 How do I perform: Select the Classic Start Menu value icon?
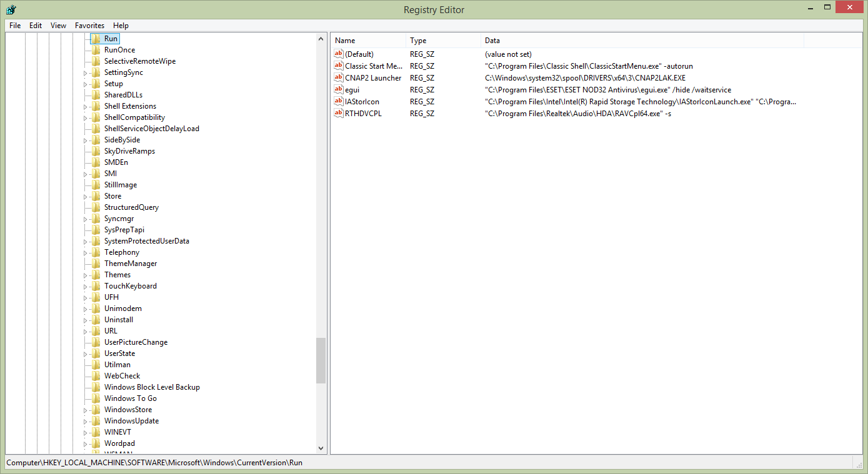tap(339, 66)
